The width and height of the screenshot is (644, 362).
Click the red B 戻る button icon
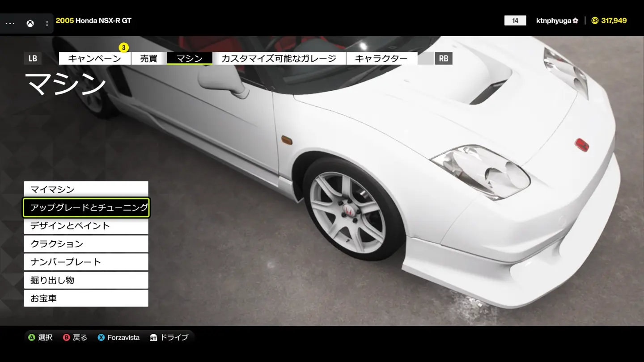66,337
